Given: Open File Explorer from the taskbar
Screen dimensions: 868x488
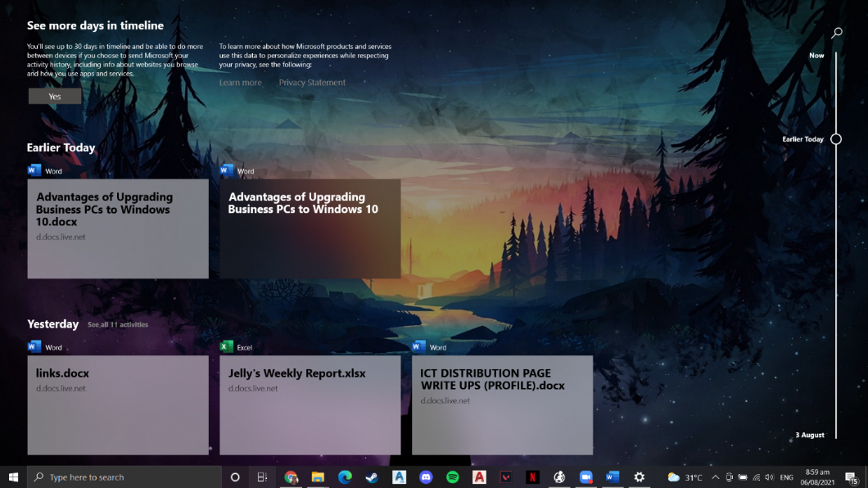Looking at the screenshot, I should (x=318, y=477).
